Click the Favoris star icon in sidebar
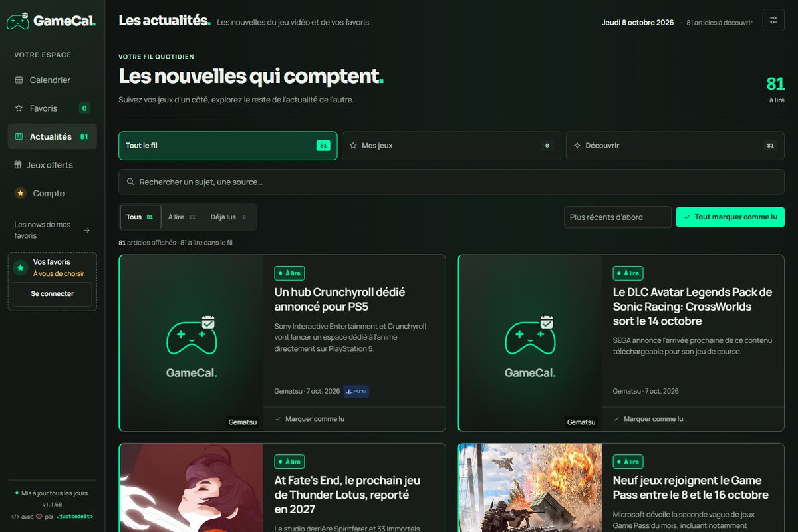Viewport: 798px width, 532px height. (x=19, y=108)
